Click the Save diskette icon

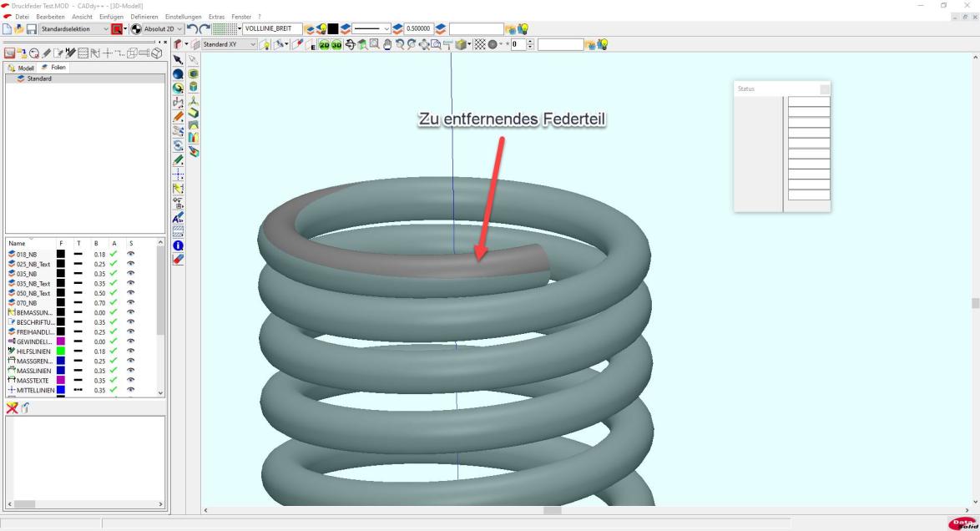click(32, 29)
